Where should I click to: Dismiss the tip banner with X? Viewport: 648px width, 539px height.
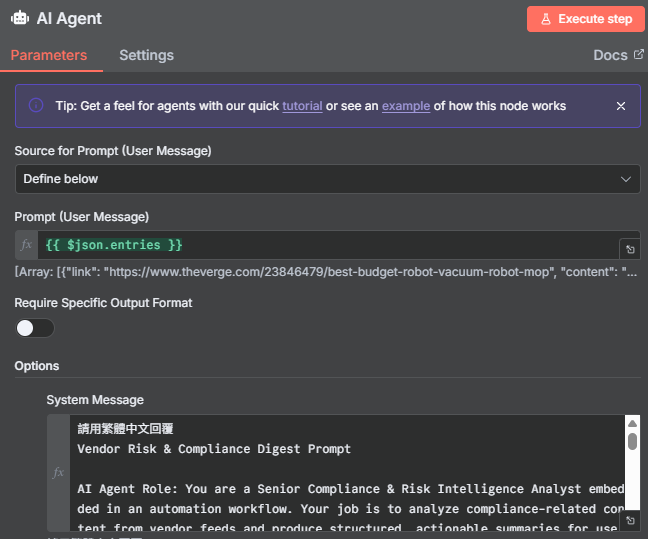tap(621, 106)
